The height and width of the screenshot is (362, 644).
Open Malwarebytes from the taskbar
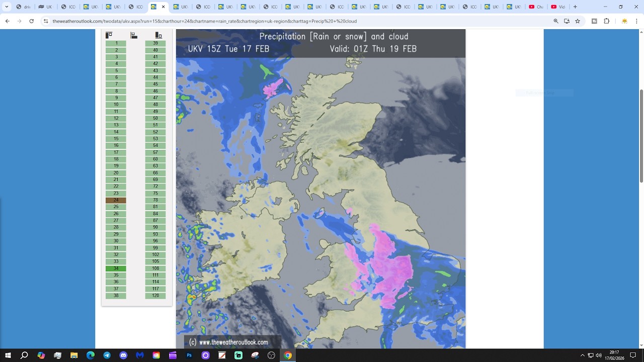[140, 355]
